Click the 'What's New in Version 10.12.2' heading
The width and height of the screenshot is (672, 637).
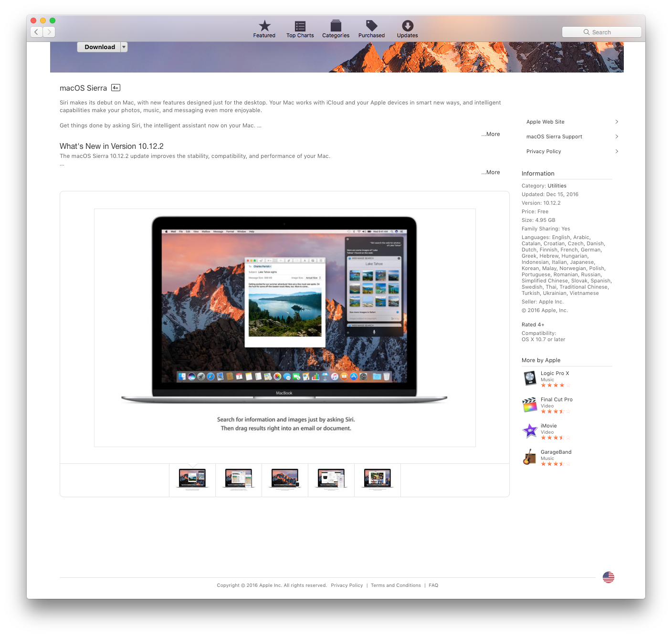112,146
